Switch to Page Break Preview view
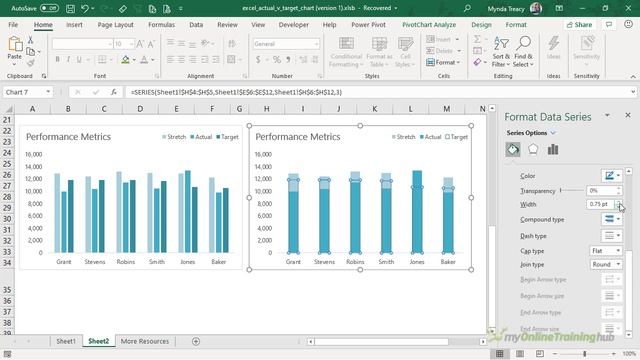Viewport: 640px width, 360px height. 540,353
